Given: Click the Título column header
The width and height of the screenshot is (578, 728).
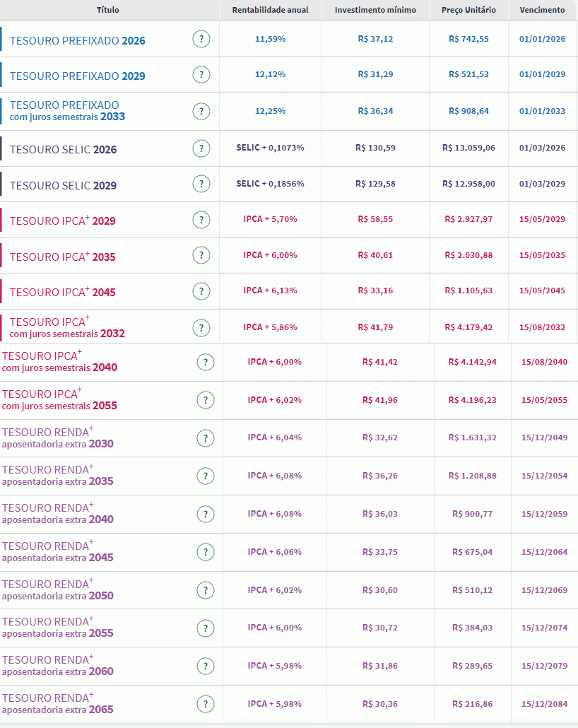Looking at the screenshot, I should [x=107, y=10].
